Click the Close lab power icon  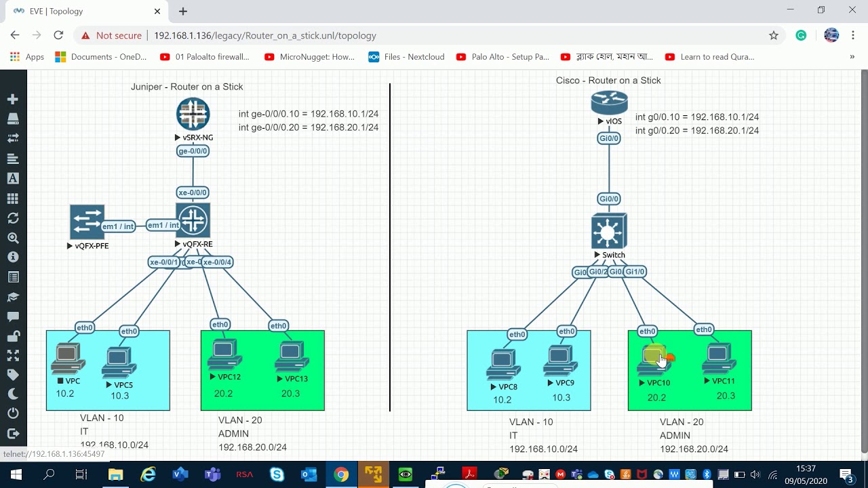point(12,413)
